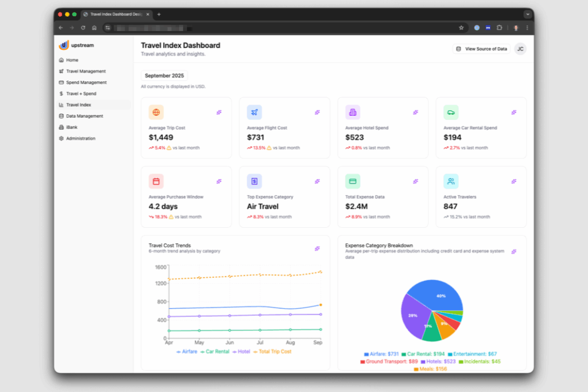
Task: Bookmark the page with the star icon
Action: coord(461,28)
